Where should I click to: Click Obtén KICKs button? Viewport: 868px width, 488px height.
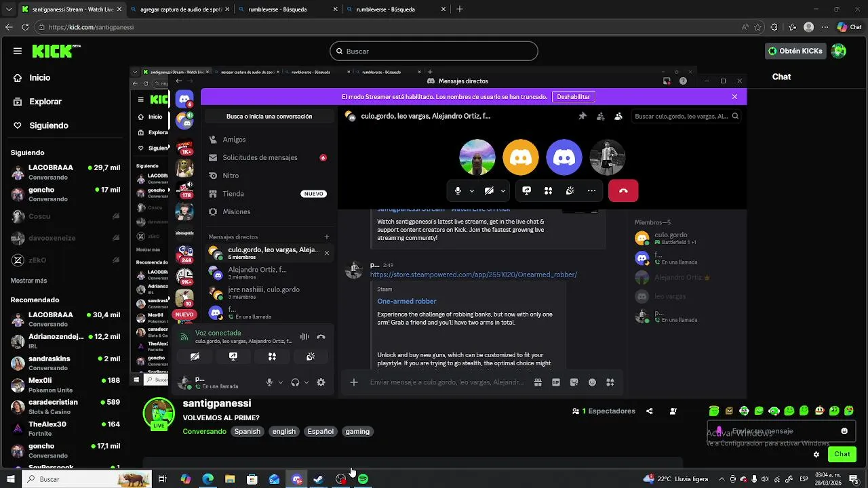pos(796,51)
